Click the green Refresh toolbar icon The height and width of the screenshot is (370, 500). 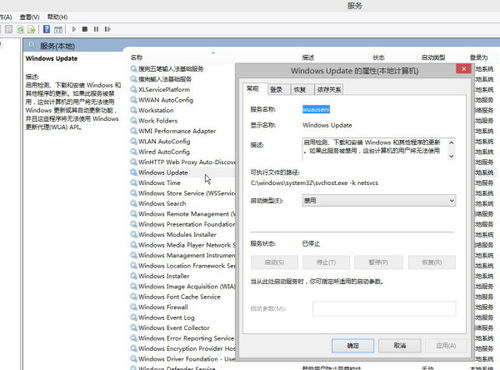tap(21, 30)
